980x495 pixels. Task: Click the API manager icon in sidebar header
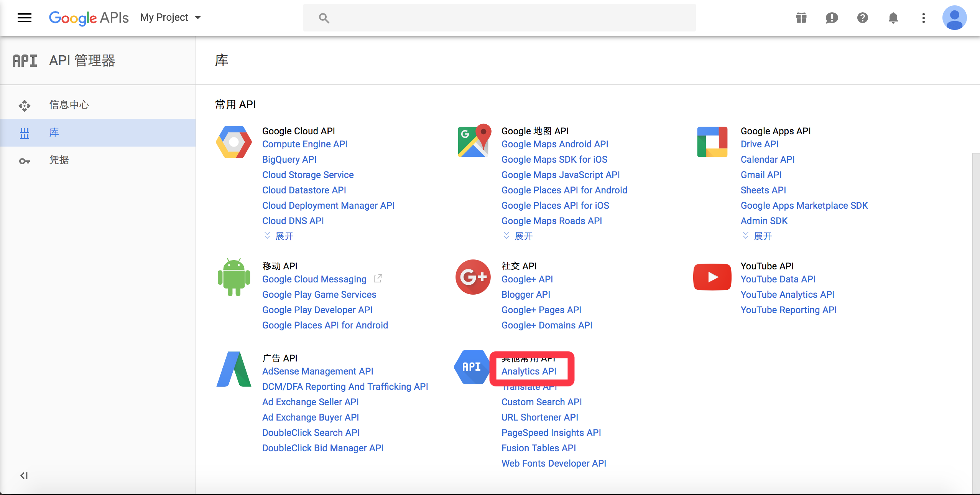pos(25,61)
